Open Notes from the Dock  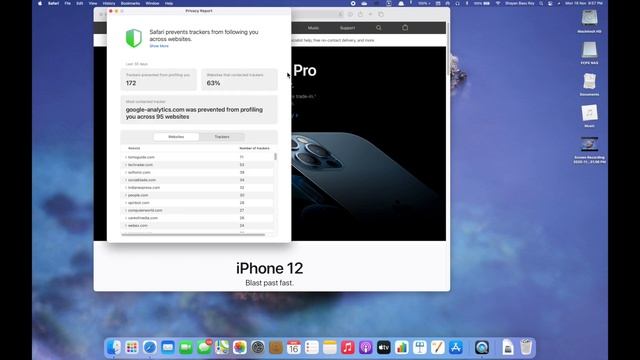[x=330, y=347]
